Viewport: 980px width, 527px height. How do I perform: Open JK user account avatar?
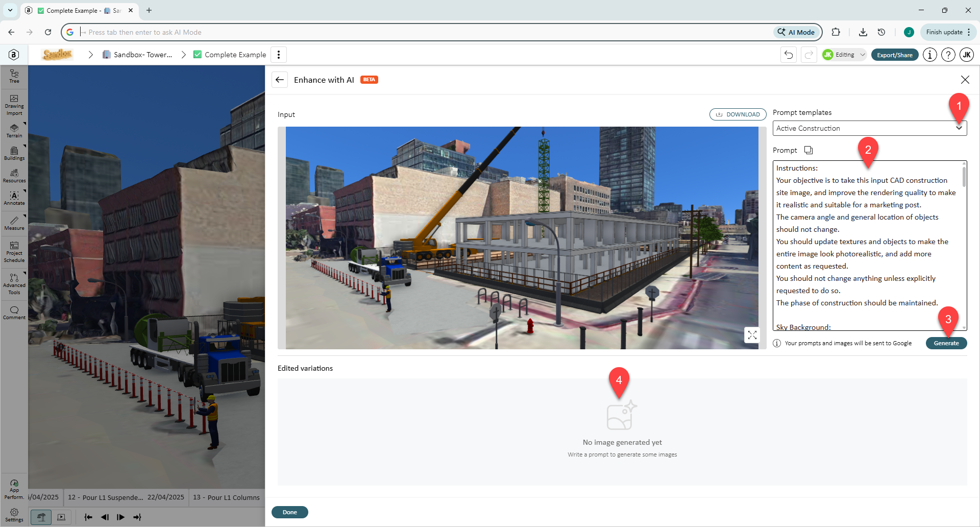(x=967, y=55)
